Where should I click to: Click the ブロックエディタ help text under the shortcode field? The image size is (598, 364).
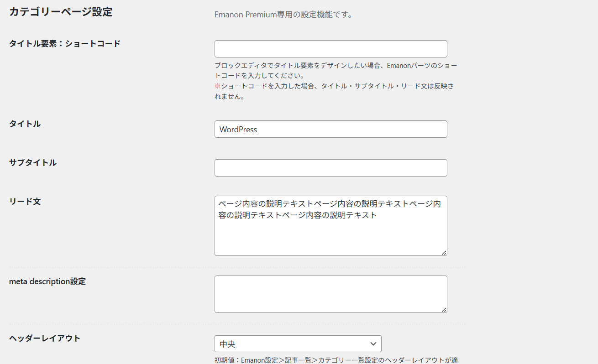336,70
